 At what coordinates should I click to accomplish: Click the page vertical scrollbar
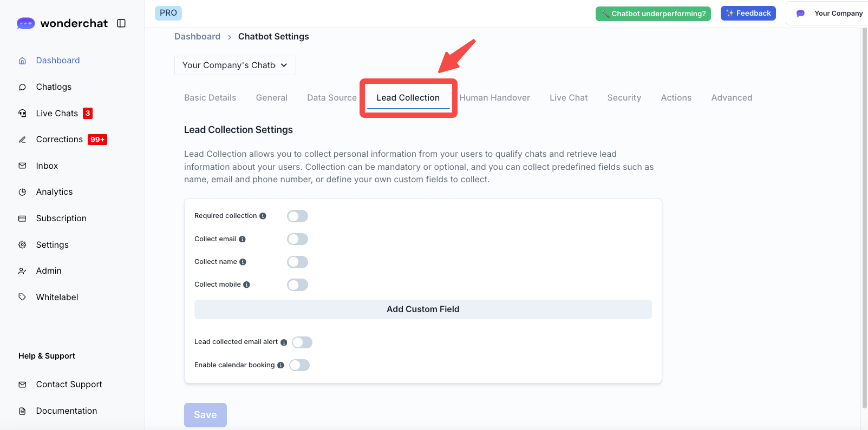point(864,216)
